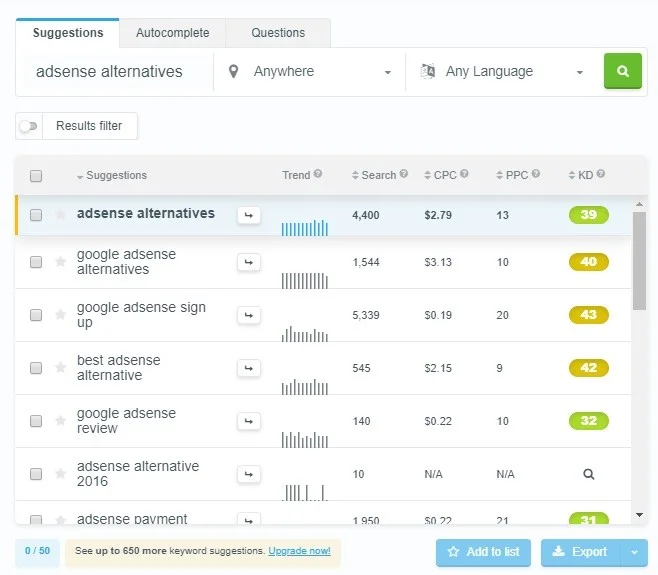Sort by the PPC column

[x=512, y=175]
